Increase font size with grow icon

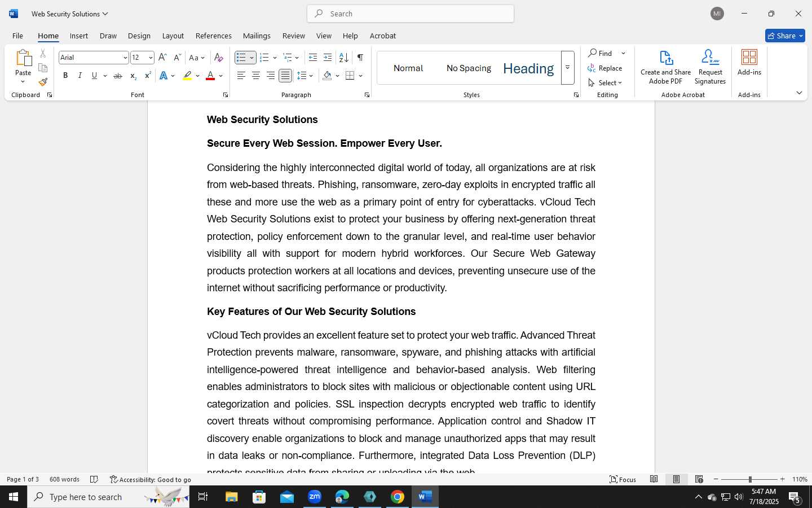pyautogui.click(x=162, y=58)
